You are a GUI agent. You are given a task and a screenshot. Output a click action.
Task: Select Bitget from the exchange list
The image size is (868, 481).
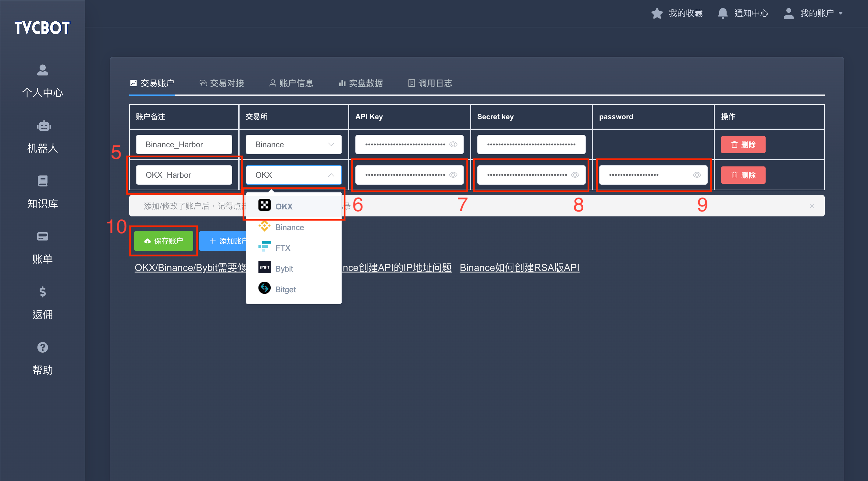click(x=293, y=290)
